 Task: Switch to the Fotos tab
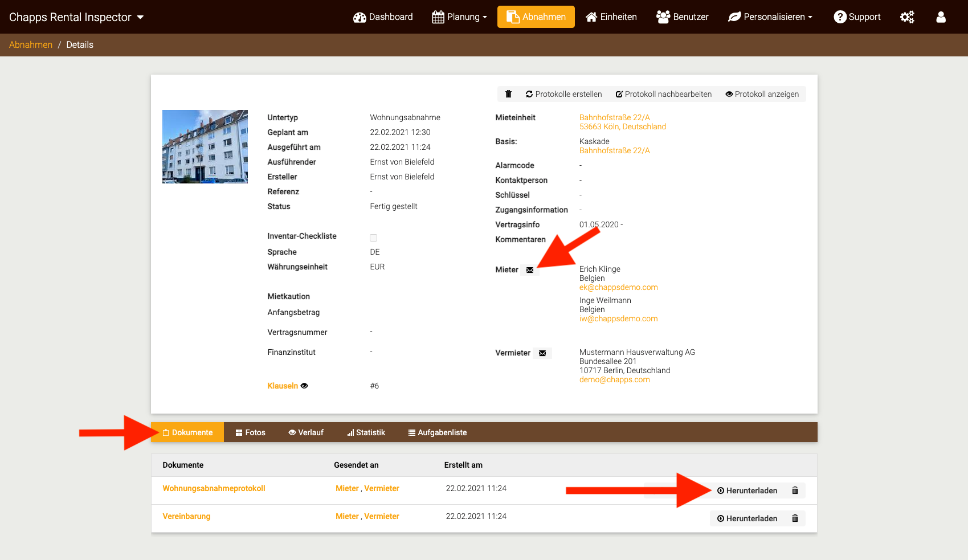click(250, 432)
